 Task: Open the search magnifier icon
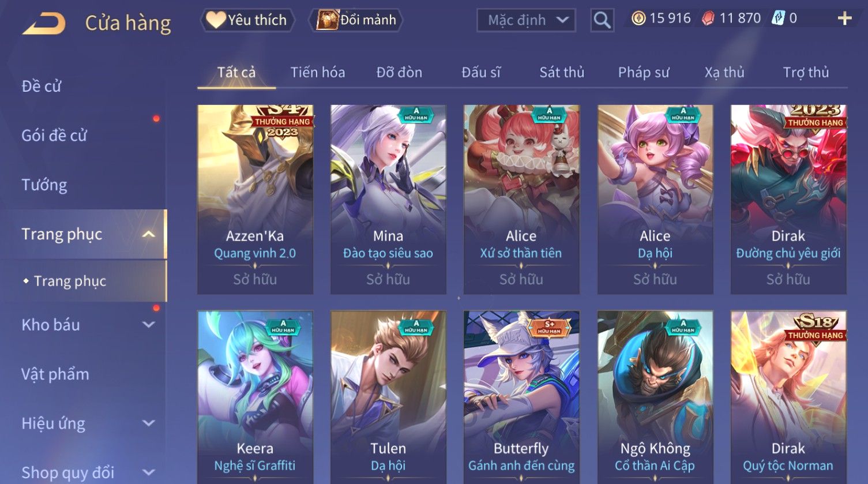point(602,20)
